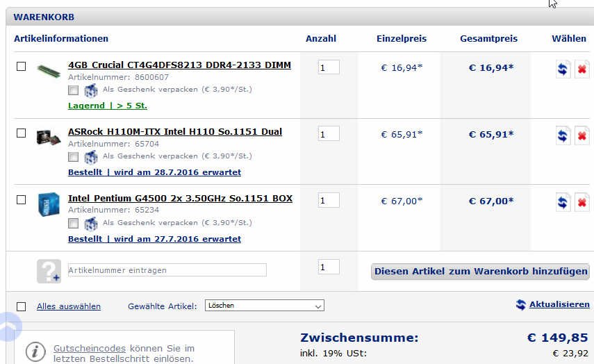The image size is (594, 364).
Task: Click Diesen Artikel zum Warenkorb hinzufügen button
Action: point(480,272)
